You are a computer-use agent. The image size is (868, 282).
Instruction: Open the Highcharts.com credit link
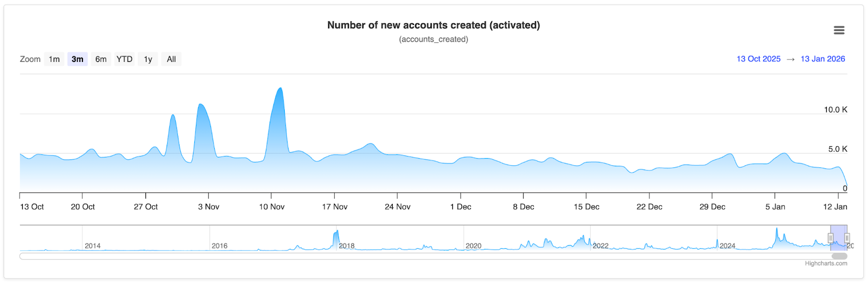pyautogui.click(x=826, y=264)
